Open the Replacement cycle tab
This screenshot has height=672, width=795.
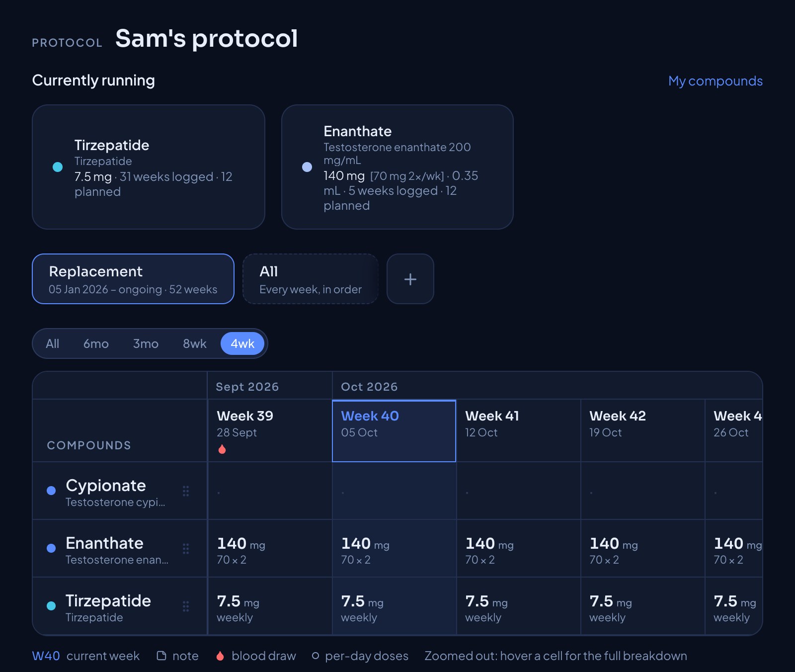tap(133, 279)
